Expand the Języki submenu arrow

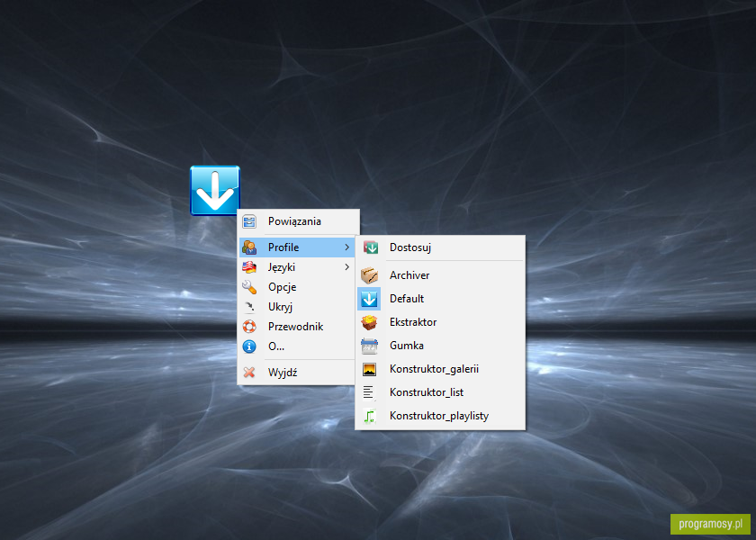pos(346,267)
